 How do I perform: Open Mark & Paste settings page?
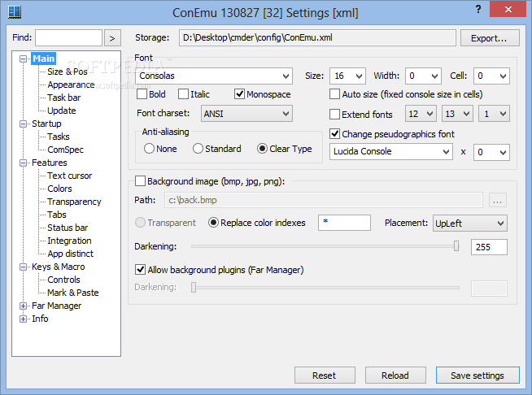[73, 293]
